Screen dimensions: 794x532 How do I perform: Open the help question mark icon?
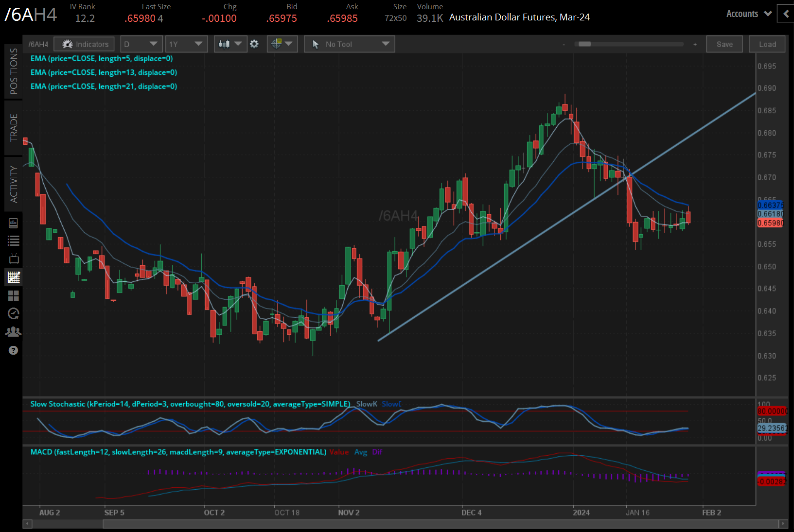tap(13, 350)
